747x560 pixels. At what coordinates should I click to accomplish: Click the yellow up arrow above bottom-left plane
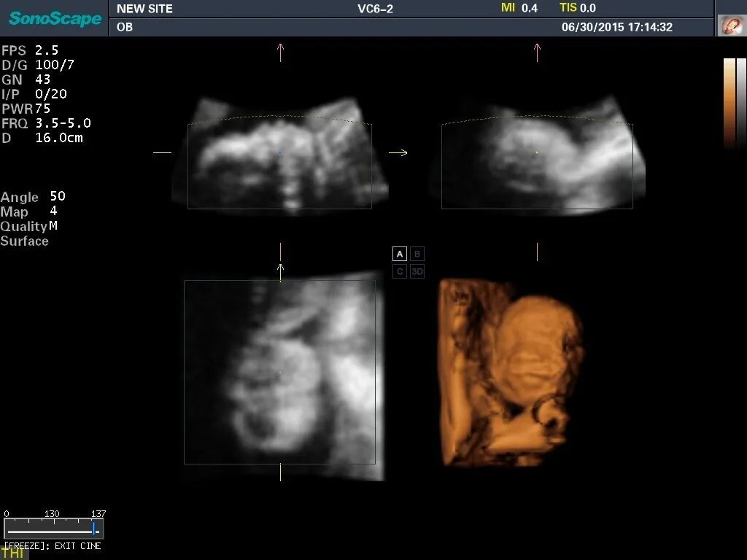click(280, 269)
